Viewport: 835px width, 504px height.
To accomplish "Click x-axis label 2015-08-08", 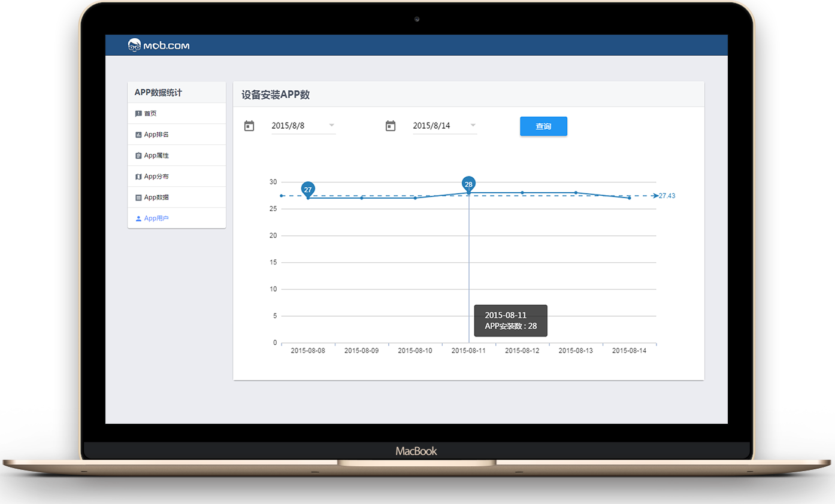I will coord(308,351).
